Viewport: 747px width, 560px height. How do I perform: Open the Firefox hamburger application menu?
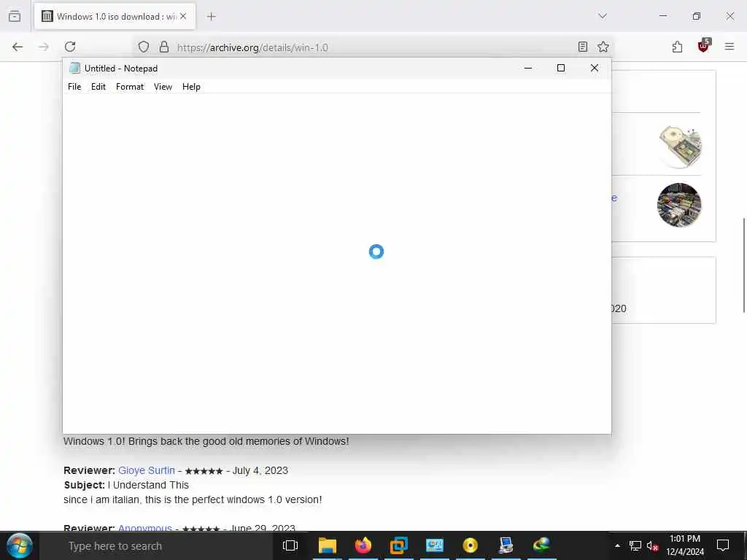tap(729, 47)
